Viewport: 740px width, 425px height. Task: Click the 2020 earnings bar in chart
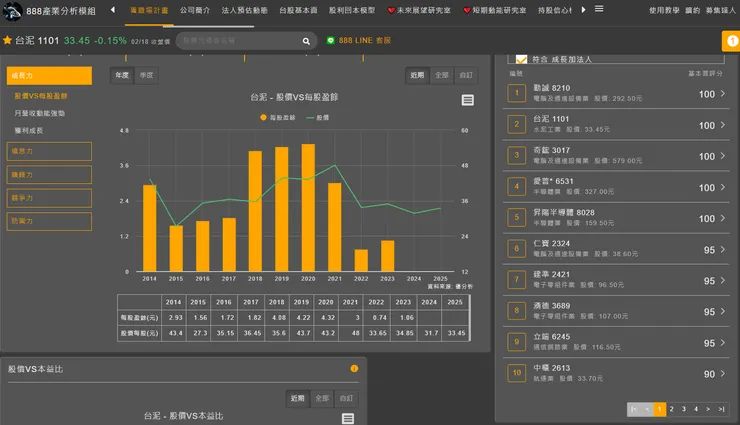[x=308, y=208]
